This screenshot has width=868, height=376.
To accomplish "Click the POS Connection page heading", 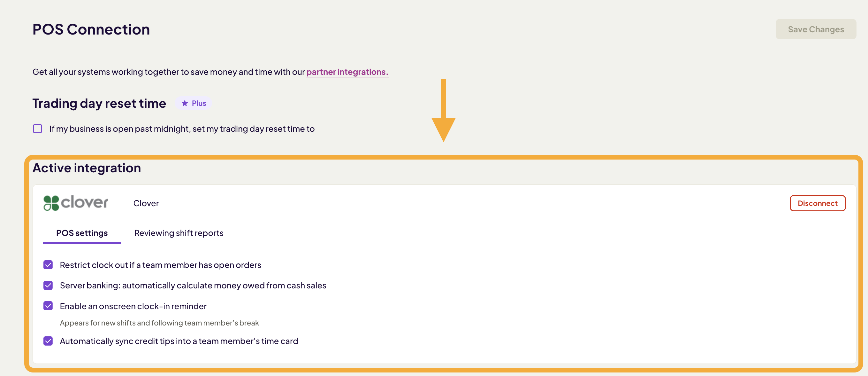I will pyautogui.click(x=91, y=29).
